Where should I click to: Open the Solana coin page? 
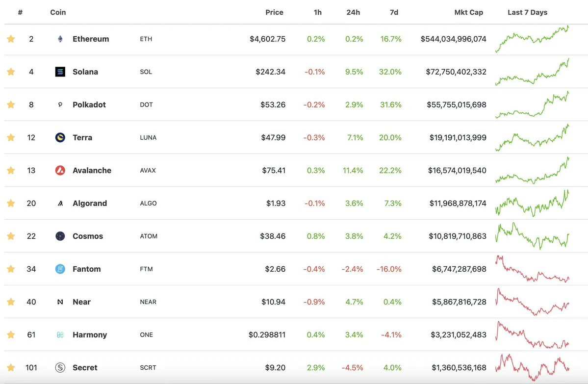click(85, 72)
